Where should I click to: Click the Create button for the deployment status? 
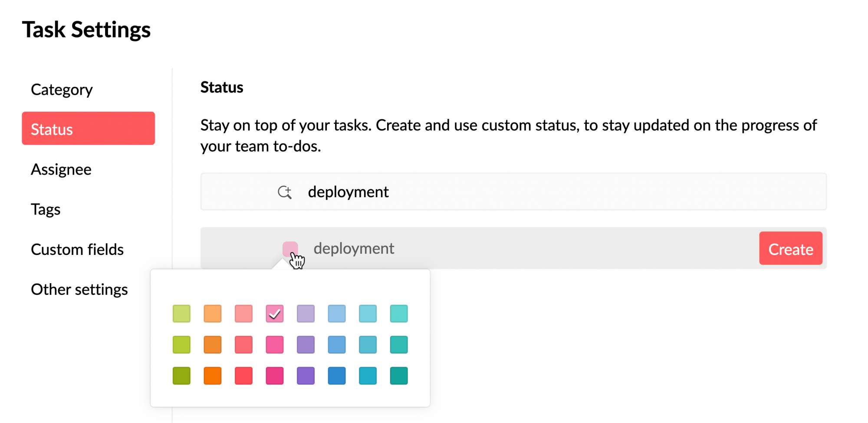pos(791,248)
